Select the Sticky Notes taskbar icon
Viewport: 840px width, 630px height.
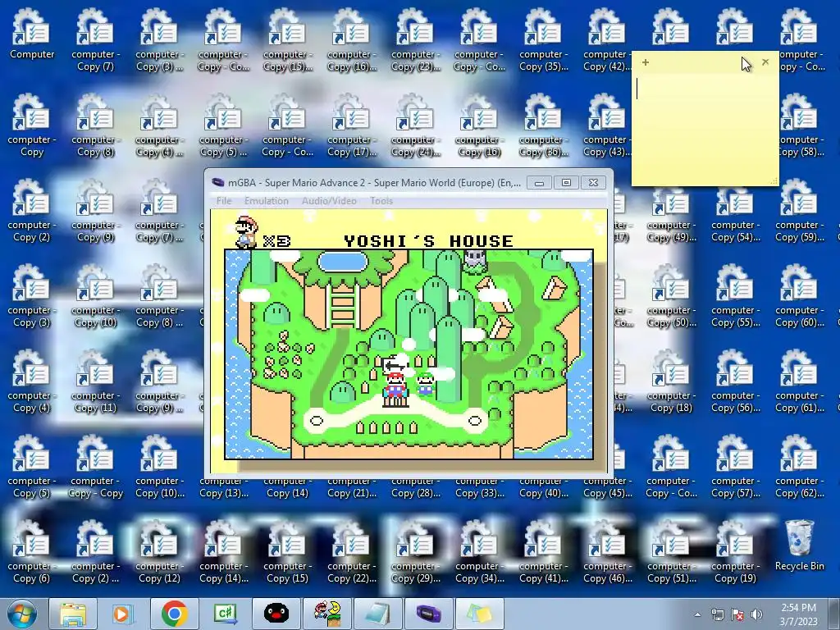tap(479, 614)
